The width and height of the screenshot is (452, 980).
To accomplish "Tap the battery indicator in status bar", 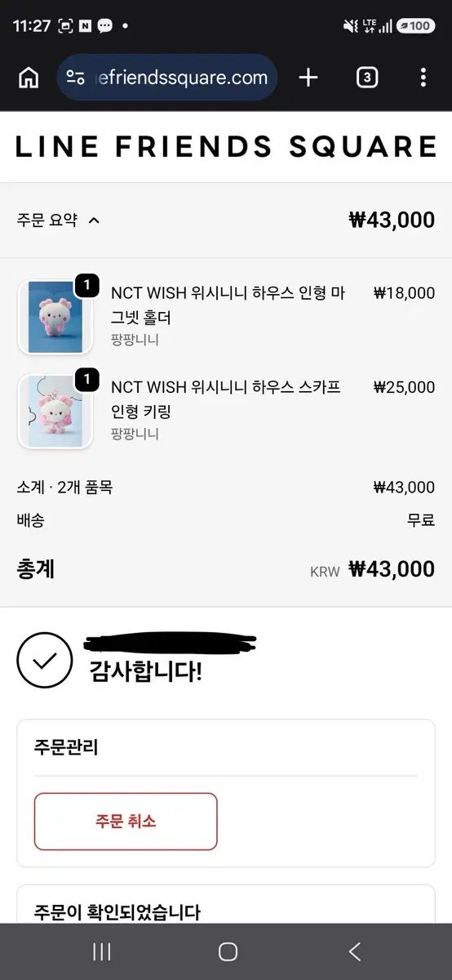I will click(x=414, y=26).
